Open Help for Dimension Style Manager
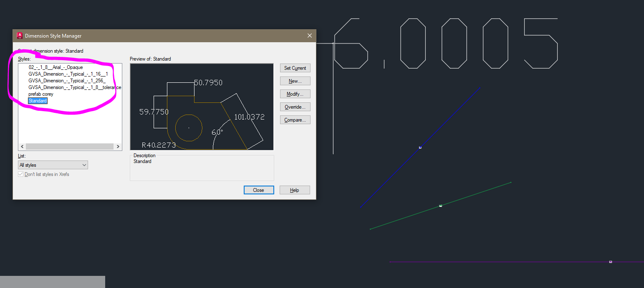Viewport: 644px width, 288px height. (295, 190)
